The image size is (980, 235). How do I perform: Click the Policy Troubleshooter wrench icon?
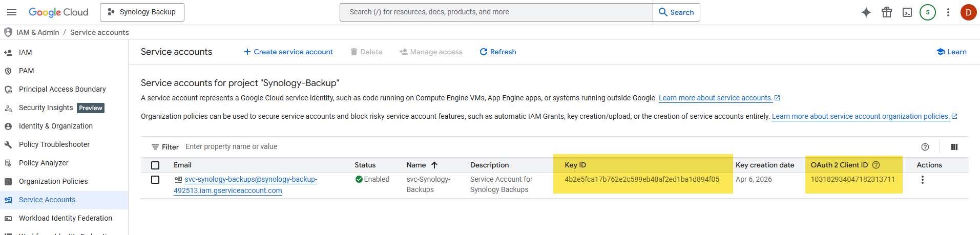(8, 144)
